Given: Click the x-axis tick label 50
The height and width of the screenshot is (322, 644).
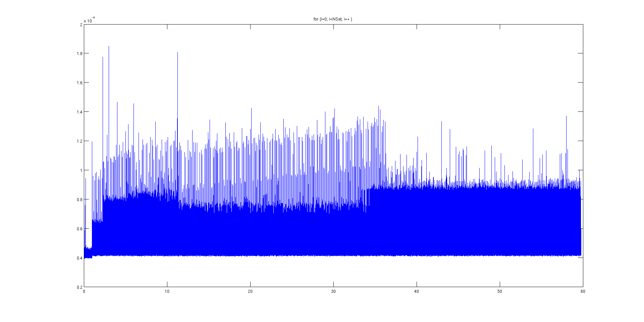Looking at the screenshot, I should 500,291.
